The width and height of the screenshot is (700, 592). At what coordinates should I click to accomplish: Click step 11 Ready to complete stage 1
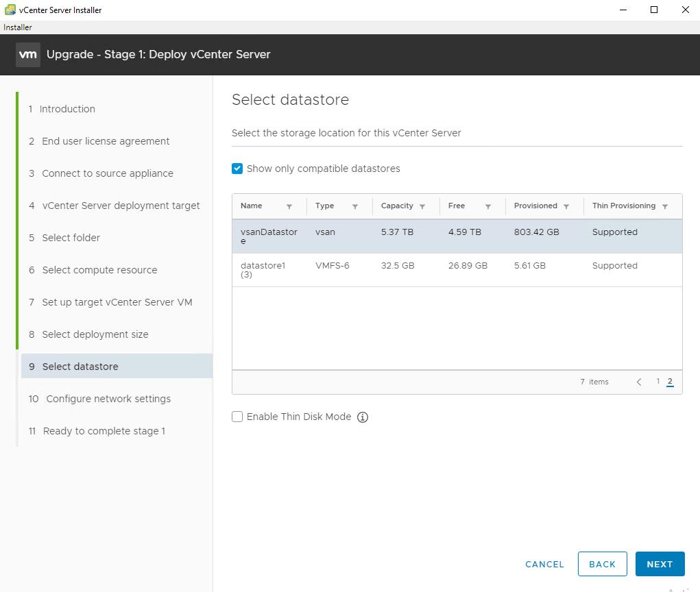coord(97,431)
